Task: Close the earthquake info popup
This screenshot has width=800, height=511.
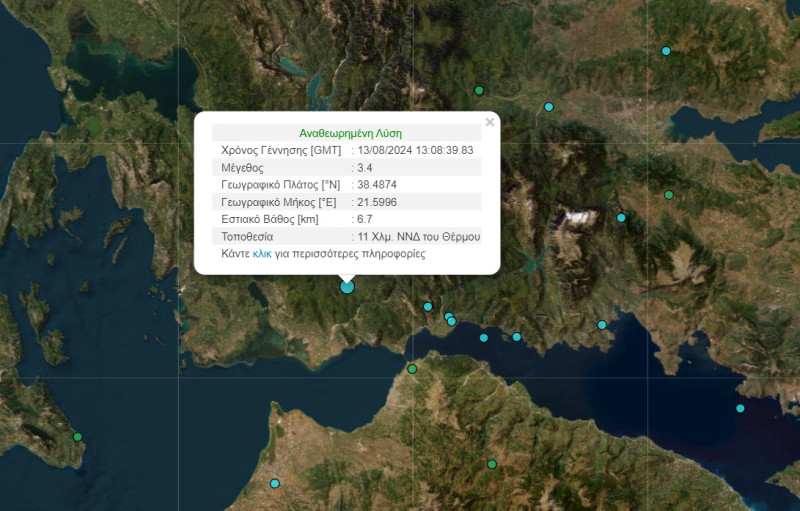Action: point(489,123)
